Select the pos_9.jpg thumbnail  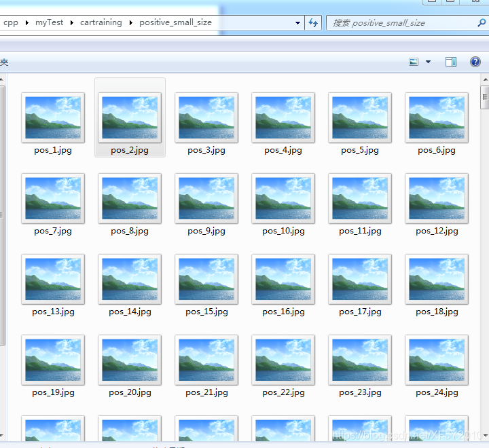click(x=206, y=198)
